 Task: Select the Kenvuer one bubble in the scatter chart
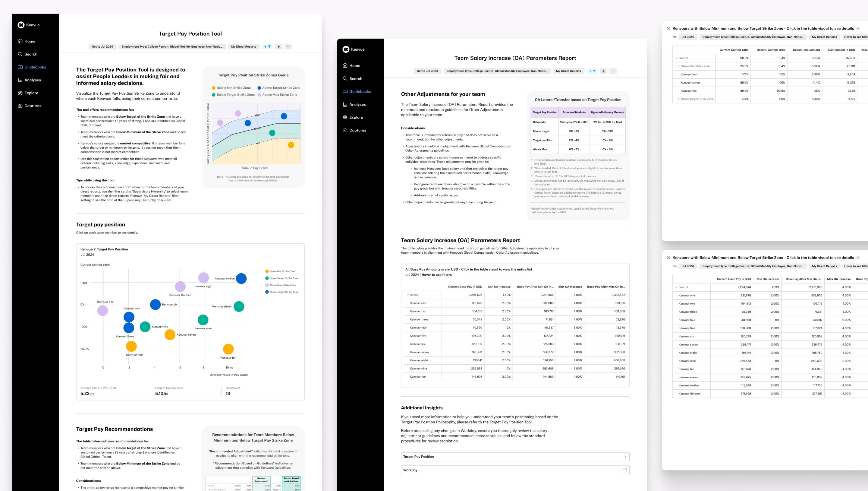[102, 311]
